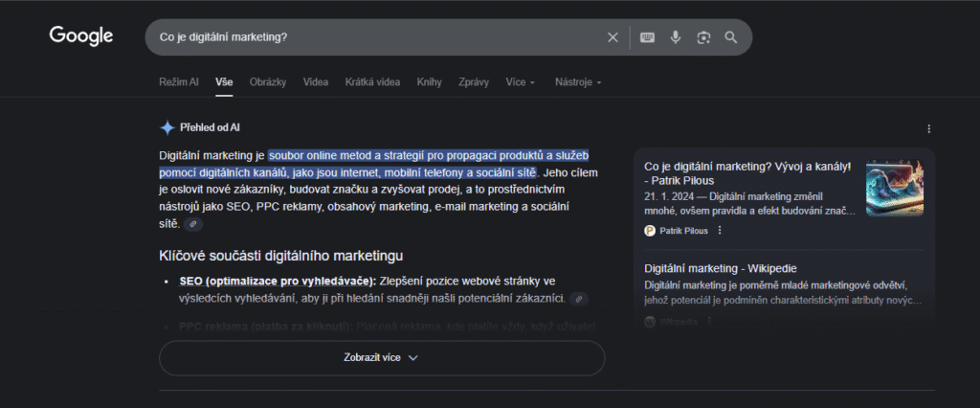Click source link icon after first paragraph
This screenshot has height=408, width=980.
point(193,224)
